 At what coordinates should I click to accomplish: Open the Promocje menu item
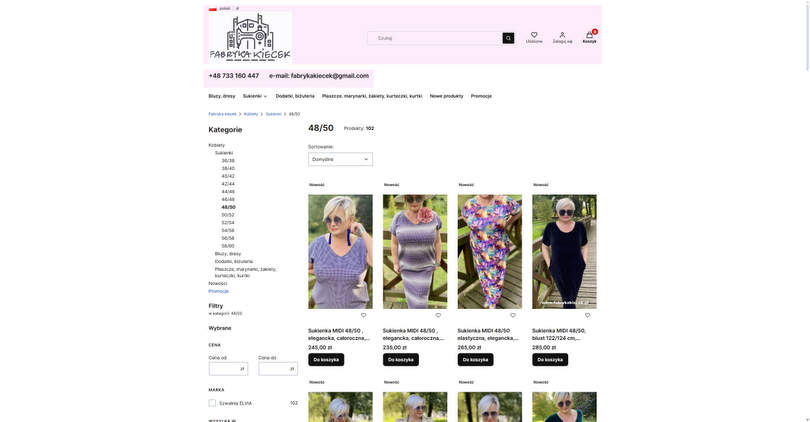point(481,96)
